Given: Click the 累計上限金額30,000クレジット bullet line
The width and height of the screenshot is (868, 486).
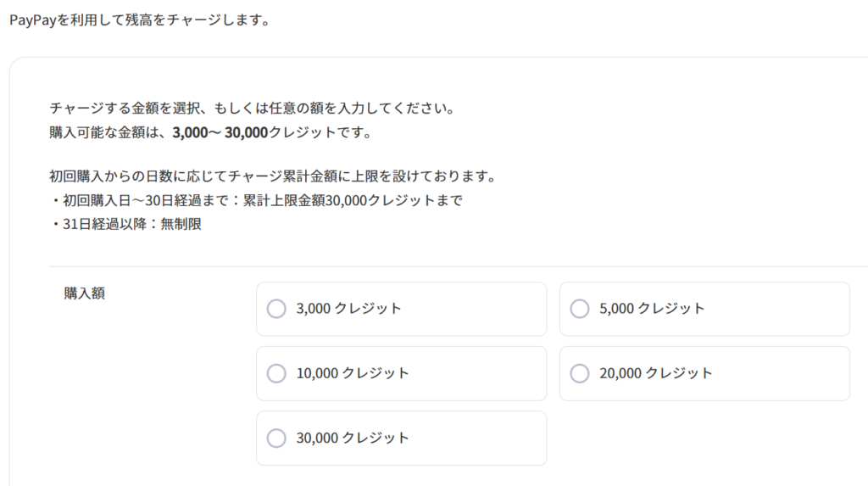Looking at the screenshot, I should pyautogui.click(x=256, y=201).
